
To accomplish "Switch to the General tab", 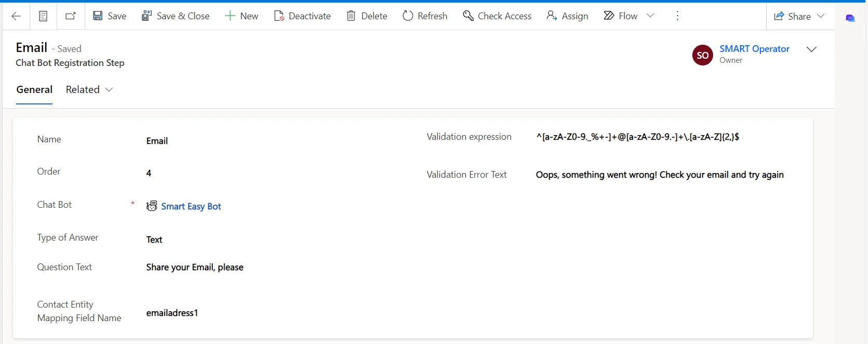I will (34, 89).
